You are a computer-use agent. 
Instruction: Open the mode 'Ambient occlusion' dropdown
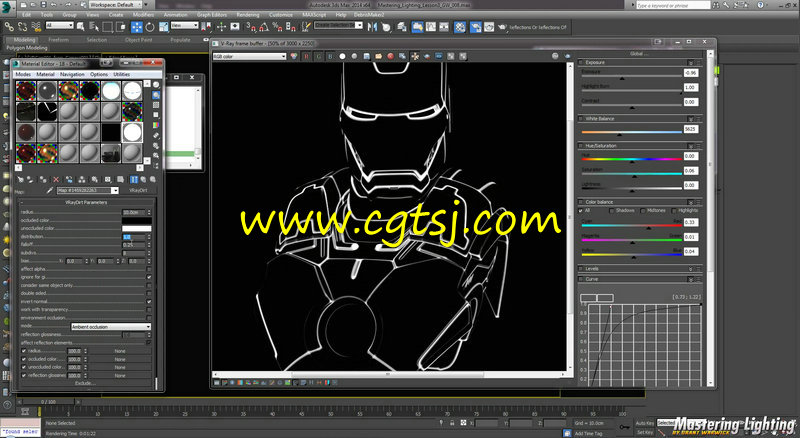pyautogui.click(x=111, y=327)
